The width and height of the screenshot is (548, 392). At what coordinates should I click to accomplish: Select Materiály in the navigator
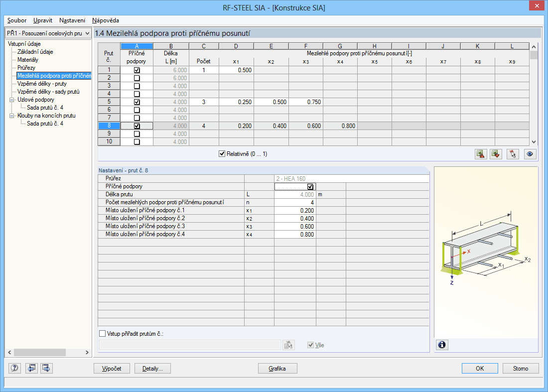27,60
